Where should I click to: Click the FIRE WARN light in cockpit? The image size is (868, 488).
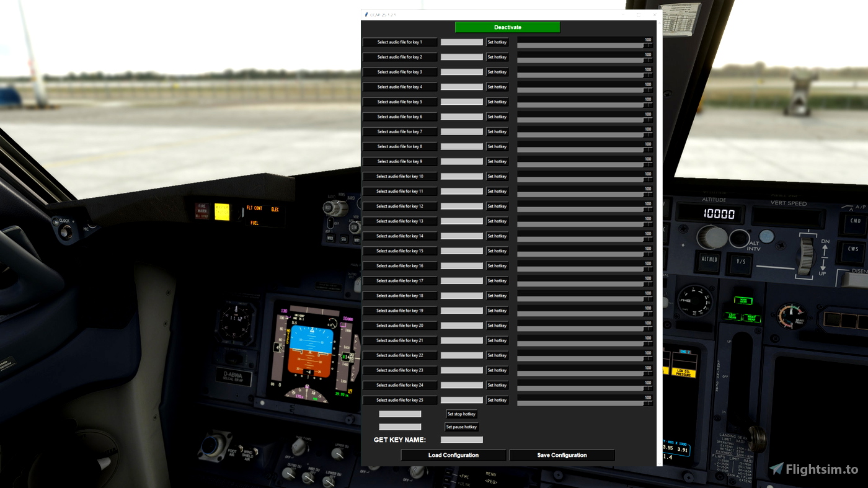[x=202, y=211]
